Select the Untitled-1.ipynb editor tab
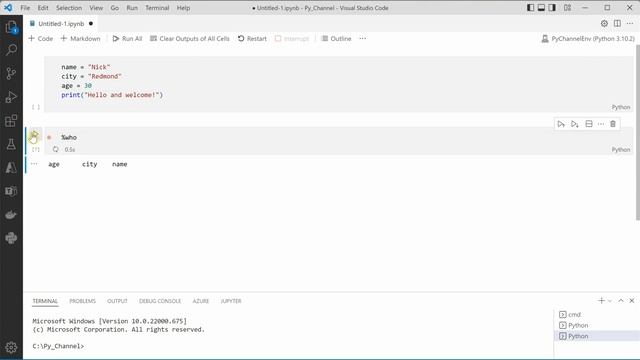Viewport: 640px width, 360px height. [x=61, y=24]
